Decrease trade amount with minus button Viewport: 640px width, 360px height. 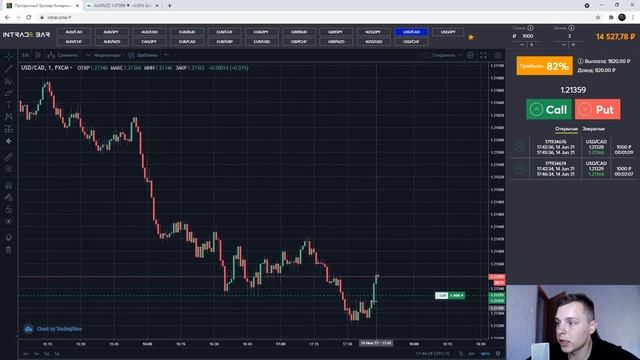[x=522, y=44]
